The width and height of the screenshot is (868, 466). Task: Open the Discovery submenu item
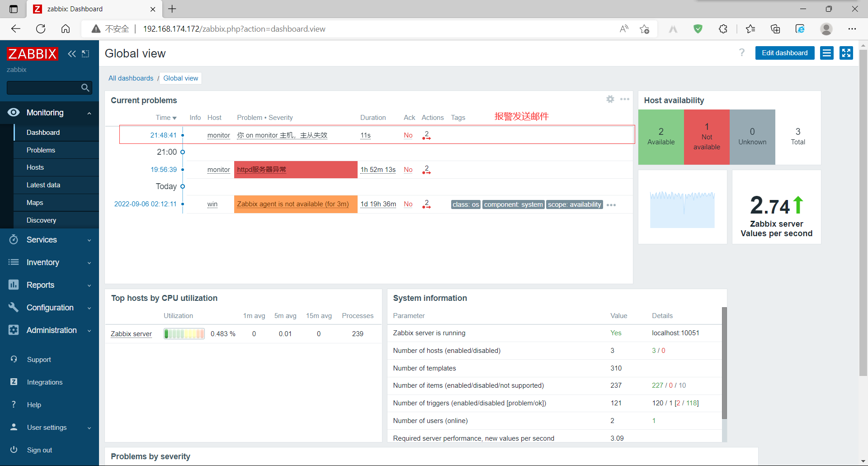point(56,220)
